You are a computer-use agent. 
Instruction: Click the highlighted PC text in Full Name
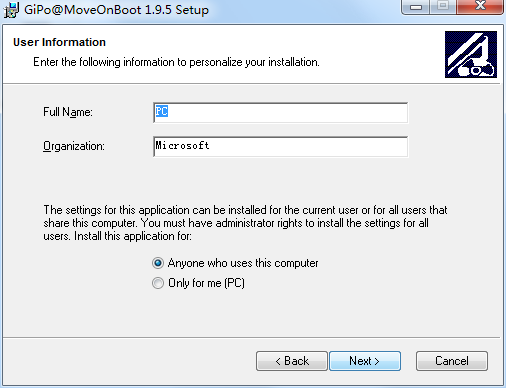coord(162,111)
